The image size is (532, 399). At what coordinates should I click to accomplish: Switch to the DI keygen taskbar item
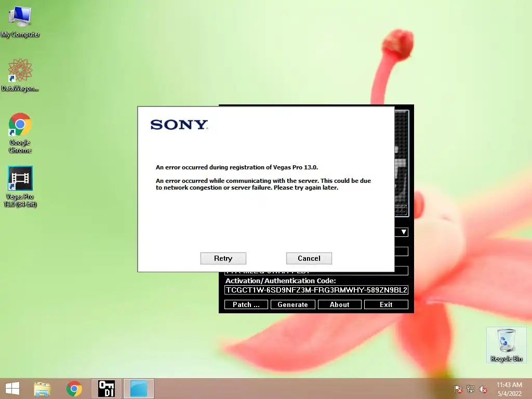(x=106, y=389)
